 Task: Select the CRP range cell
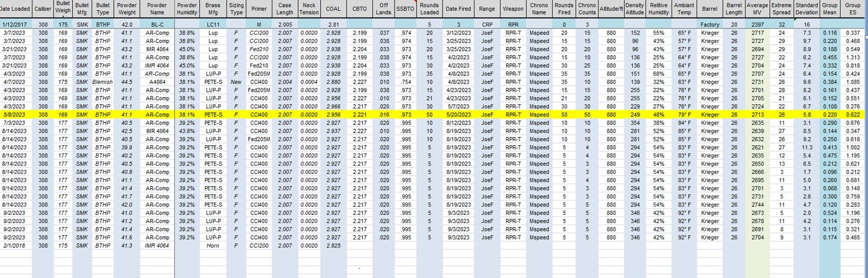coord(487,25)
